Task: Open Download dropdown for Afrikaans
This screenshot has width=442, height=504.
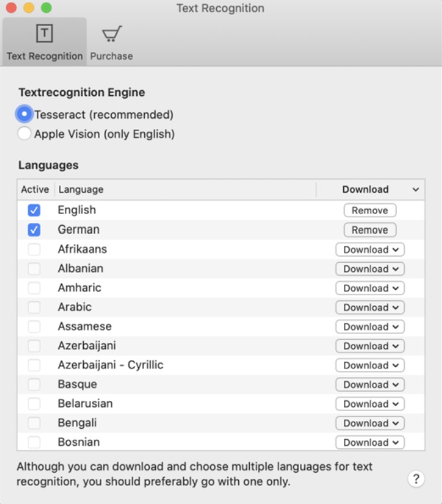Action: click(370, 250)
